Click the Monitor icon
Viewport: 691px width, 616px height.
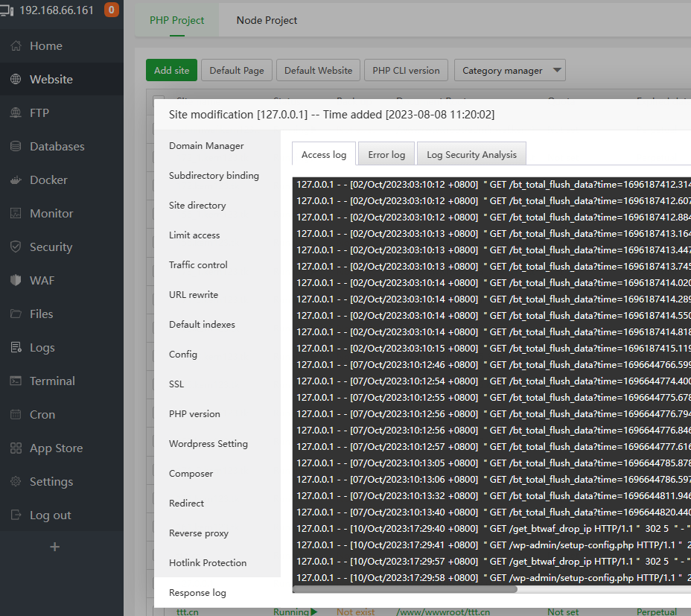coord(16,214)
